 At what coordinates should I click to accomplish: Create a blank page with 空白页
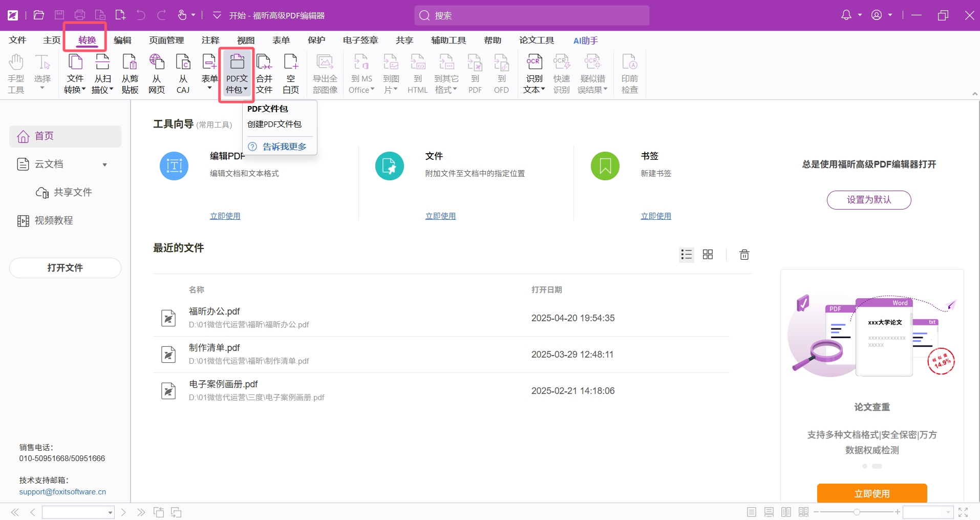click(291, 74)
